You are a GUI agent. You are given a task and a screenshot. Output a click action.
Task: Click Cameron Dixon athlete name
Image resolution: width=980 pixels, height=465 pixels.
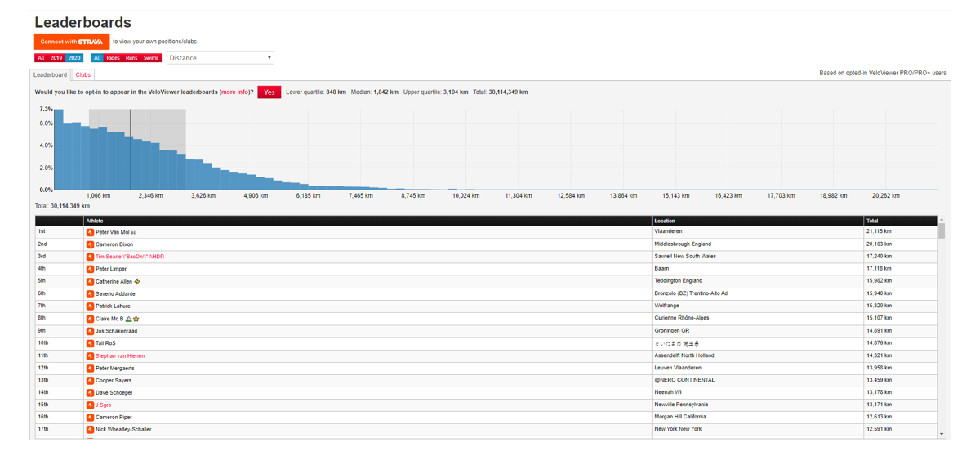(114, 244)
